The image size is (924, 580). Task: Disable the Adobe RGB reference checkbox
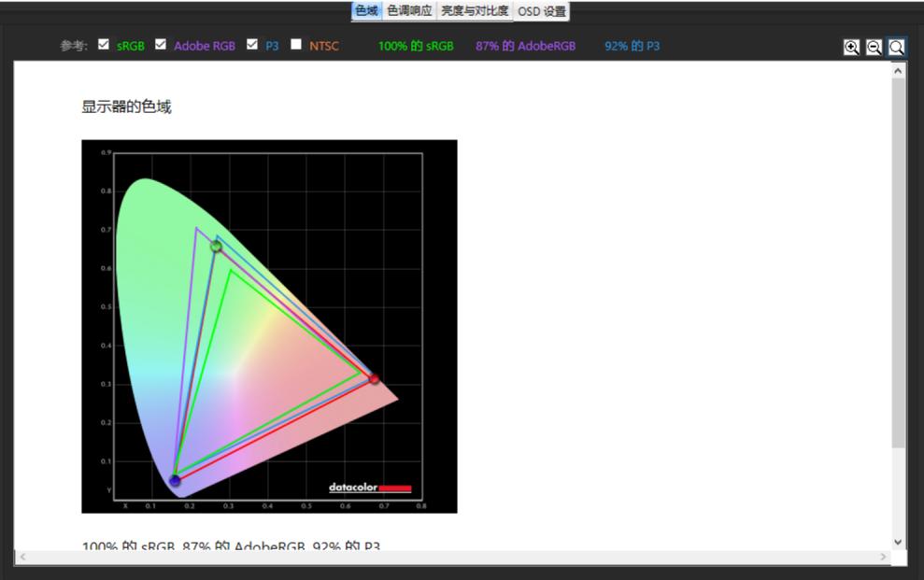coord(160,44)
